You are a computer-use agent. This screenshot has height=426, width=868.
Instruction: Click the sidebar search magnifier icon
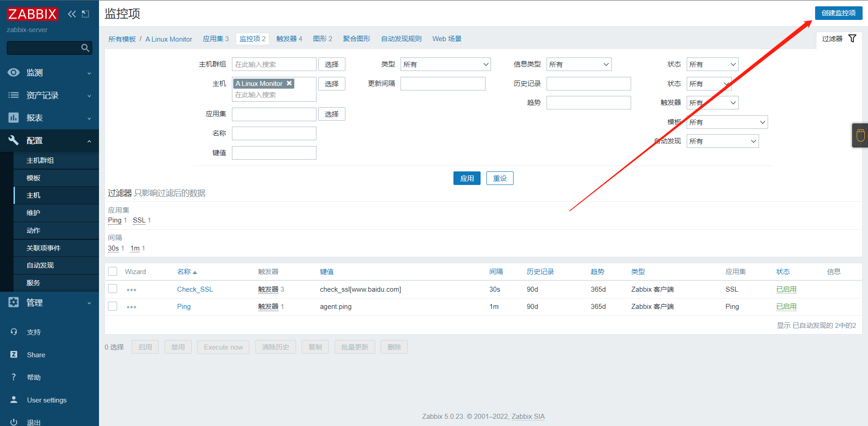[x=85, y=48]
